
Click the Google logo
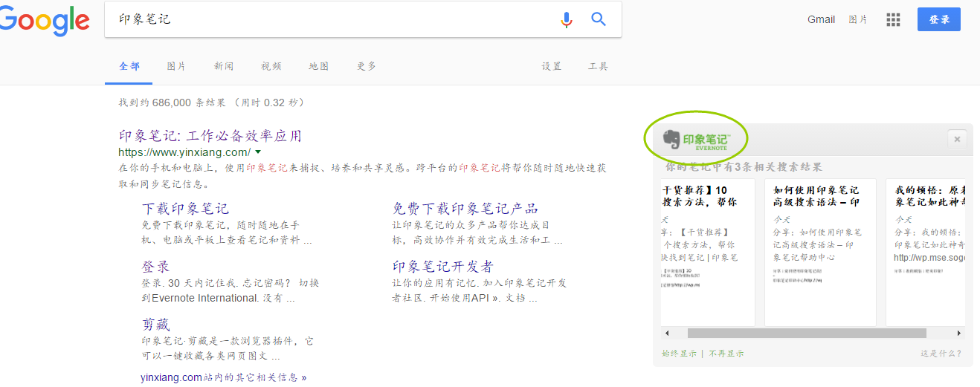coord(45,20)
